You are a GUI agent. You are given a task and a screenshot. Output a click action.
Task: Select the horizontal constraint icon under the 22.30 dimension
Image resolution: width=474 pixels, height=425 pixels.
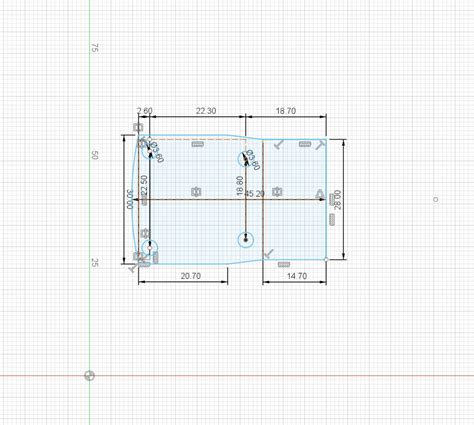coord(198,144)
